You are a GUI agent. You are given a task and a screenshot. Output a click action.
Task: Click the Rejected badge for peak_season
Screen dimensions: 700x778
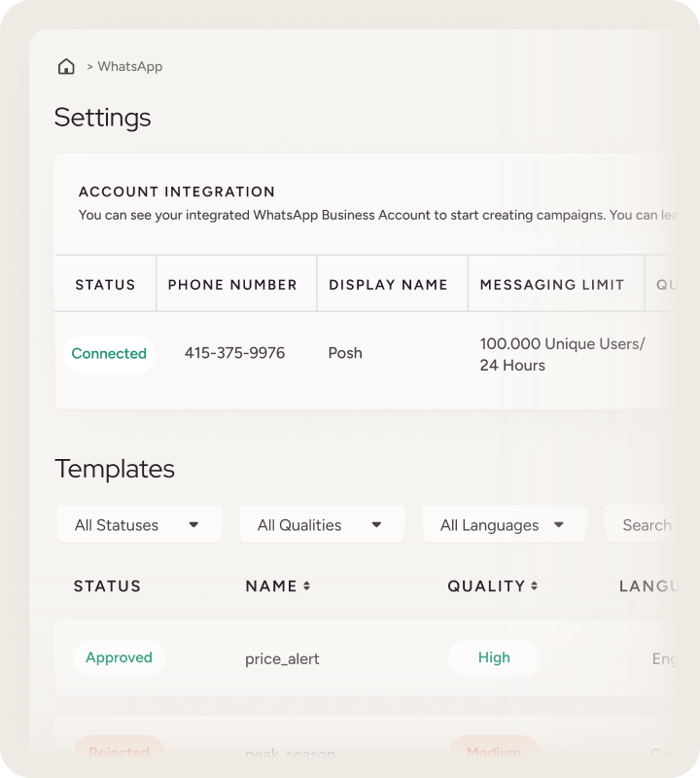(119, 752)
